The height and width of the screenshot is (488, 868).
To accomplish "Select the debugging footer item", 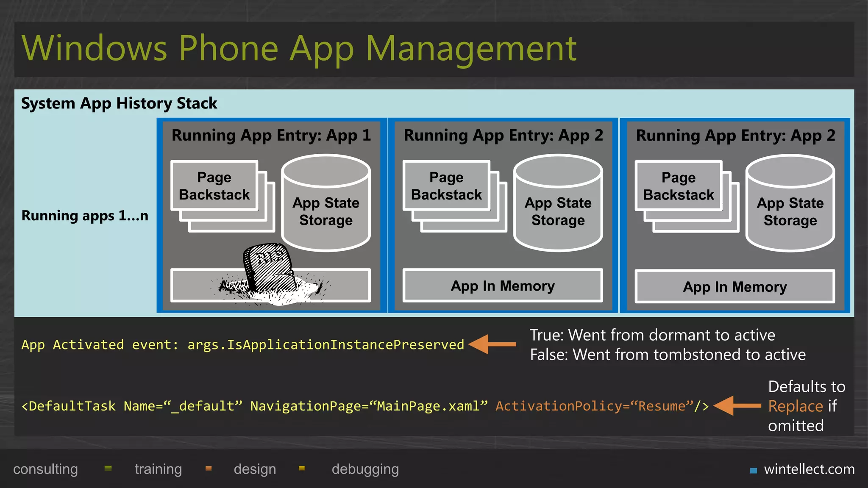I will coord(365,469).
